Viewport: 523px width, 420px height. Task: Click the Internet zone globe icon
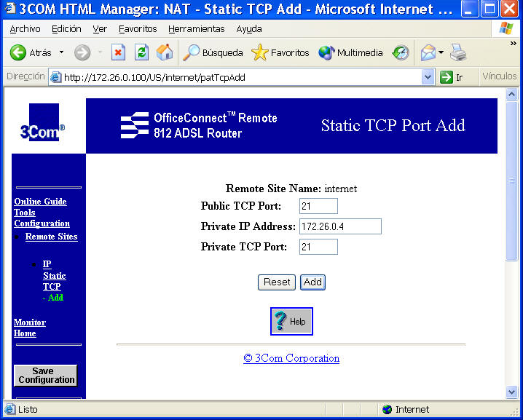[388, 409]
